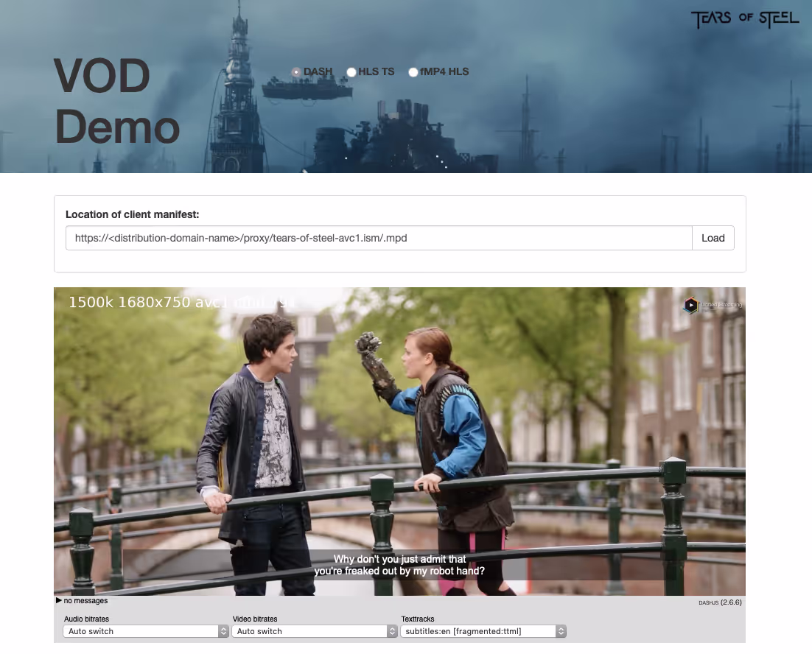Expand the 'no messages' disclosure triangle
Screen dimensions: 812x654
(x=58, y=600)
